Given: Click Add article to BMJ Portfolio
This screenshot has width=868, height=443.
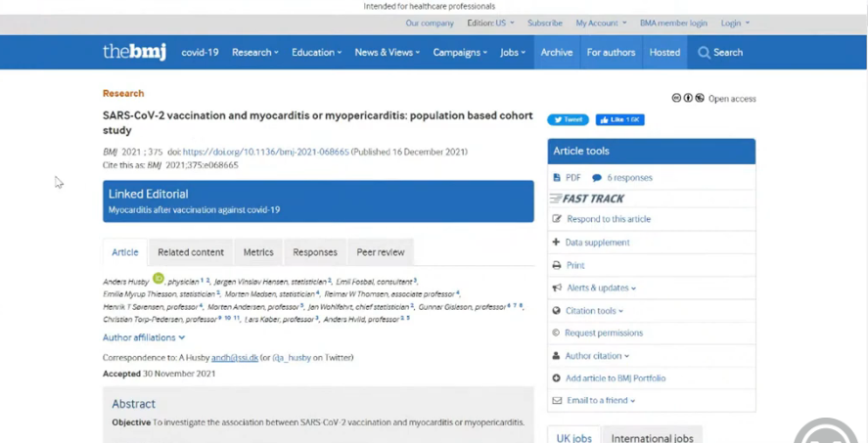Looking at the screenshot, I should 616,378.
